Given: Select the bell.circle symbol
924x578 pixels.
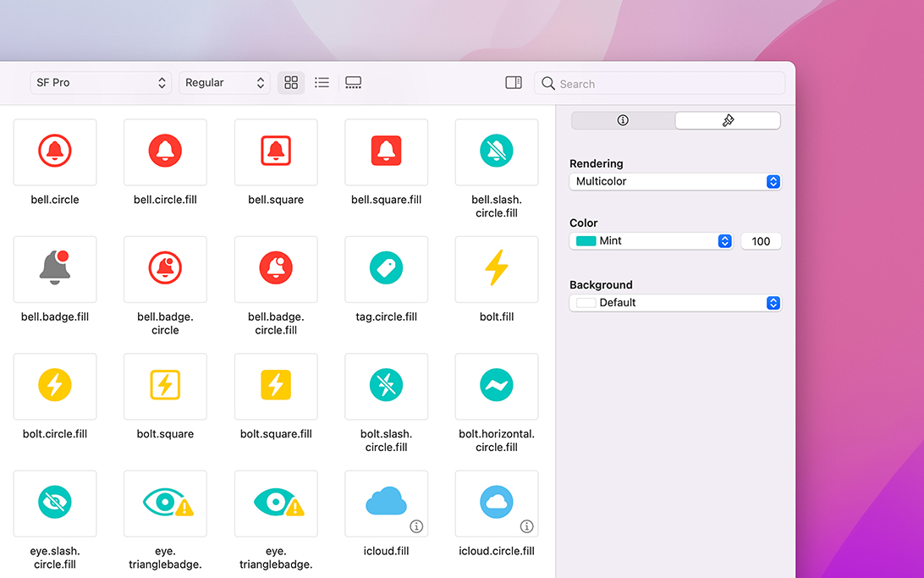Looking at the screenshot, I should (55, 152).
